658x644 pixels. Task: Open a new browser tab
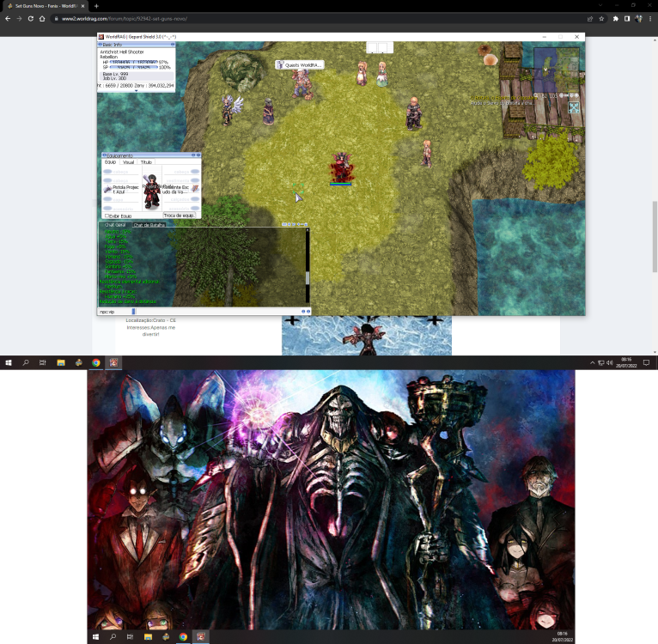tap(96, 6)
